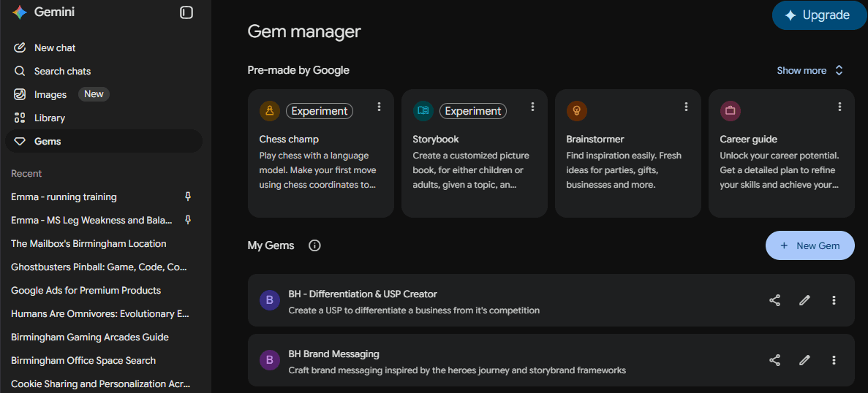
Task: Open Birmingham Office Space Search chat
Action: (83, 360)
